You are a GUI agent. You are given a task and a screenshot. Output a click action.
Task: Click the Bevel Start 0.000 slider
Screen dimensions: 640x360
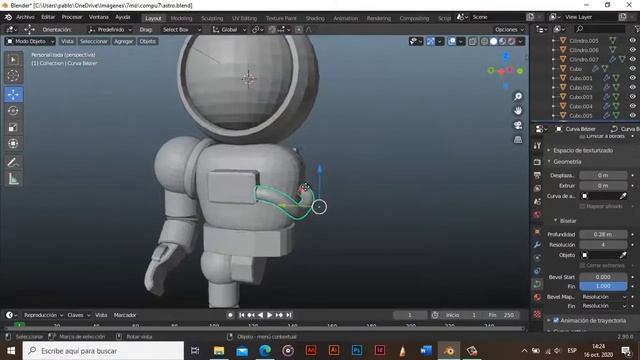pos(603,277)
